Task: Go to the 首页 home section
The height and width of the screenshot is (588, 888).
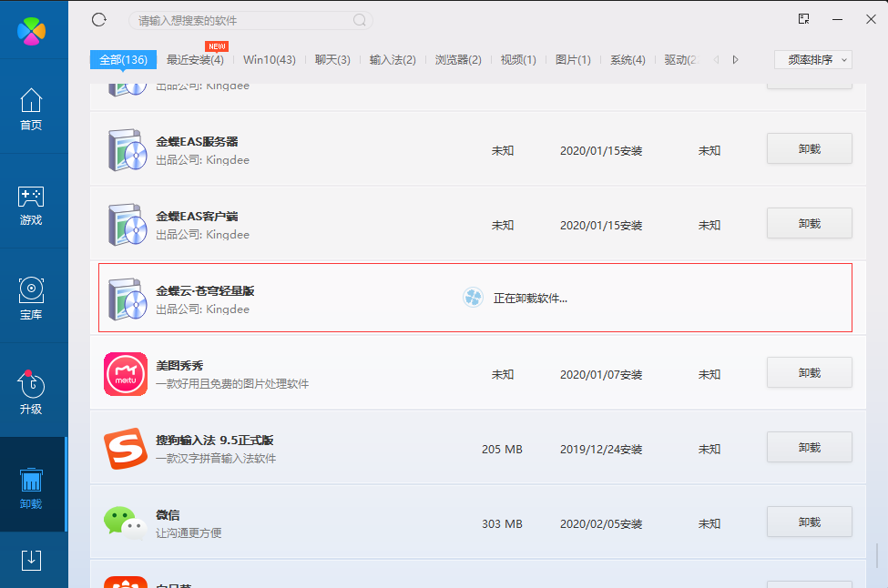Action: click(31, 110)
